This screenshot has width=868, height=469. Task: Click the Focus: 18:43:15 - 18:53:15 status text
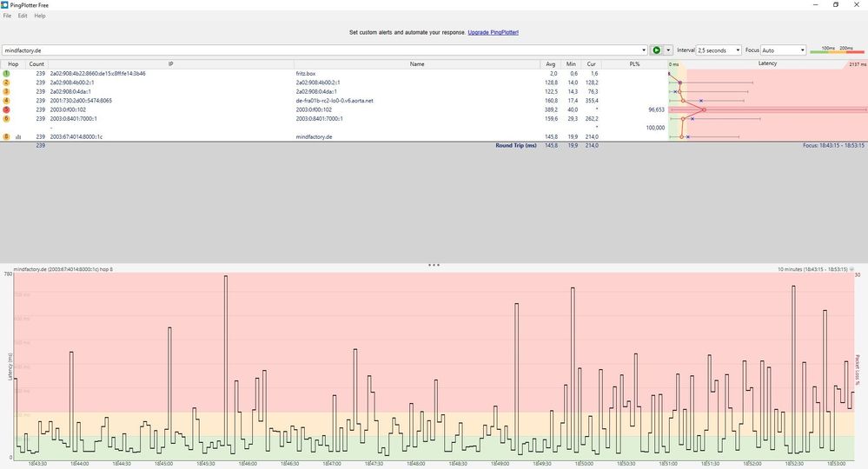833,145
